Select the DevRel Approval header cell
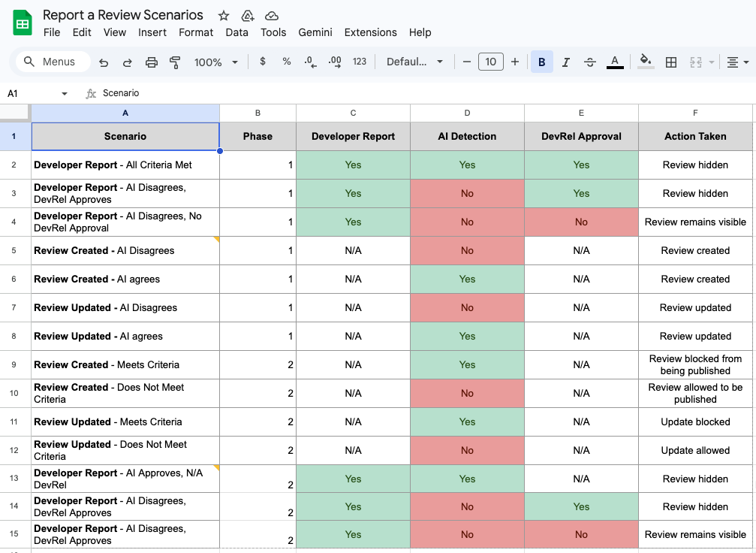 [581, 137]
